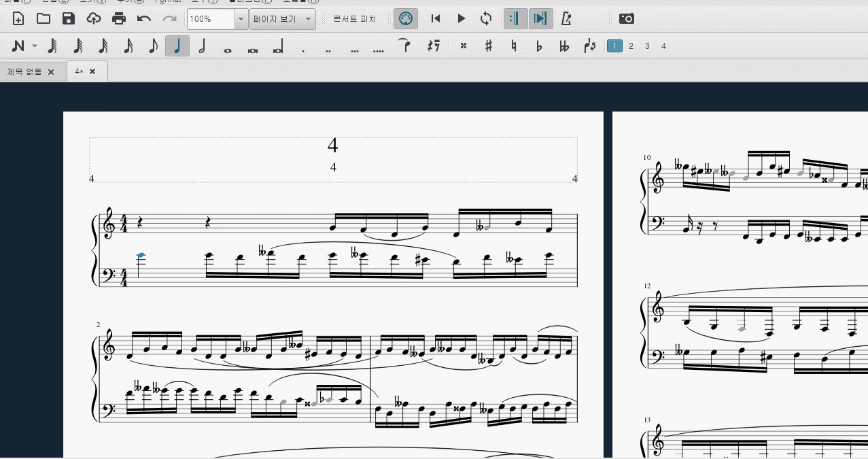This screenshot has height=459, width=868.
Task: Insert a rest
Action: coord(434,46)
